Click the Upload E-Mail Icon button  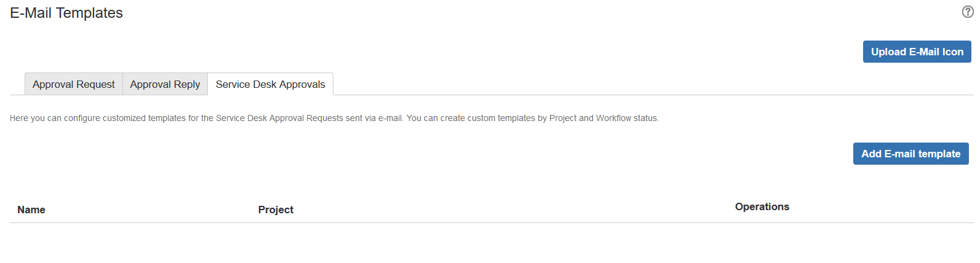[x=917, y=52]
